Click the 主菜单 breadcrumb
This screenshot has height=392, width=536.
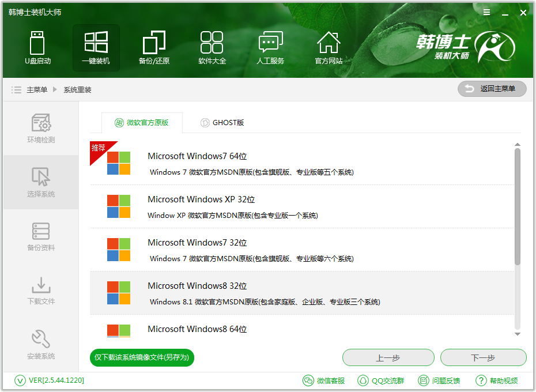[x=37, y=90]
